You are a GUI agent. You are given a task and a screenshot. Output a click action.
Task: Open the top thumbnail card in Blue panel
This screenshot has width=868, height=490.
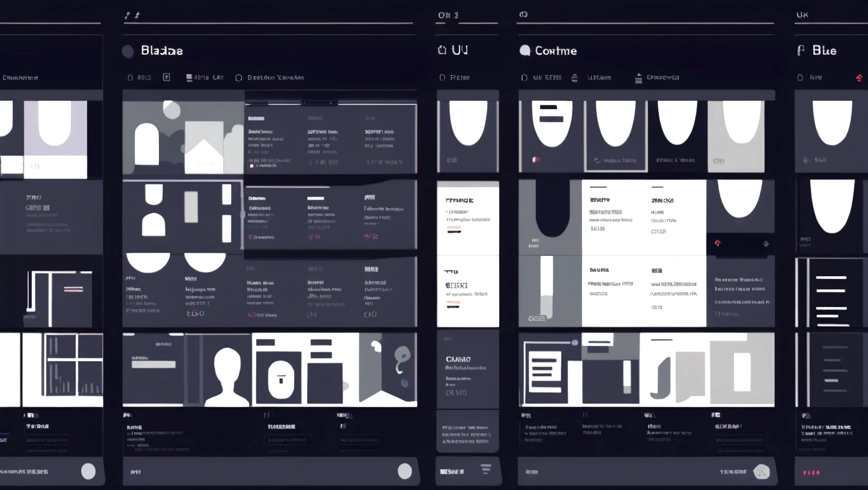tap(831, 137)
